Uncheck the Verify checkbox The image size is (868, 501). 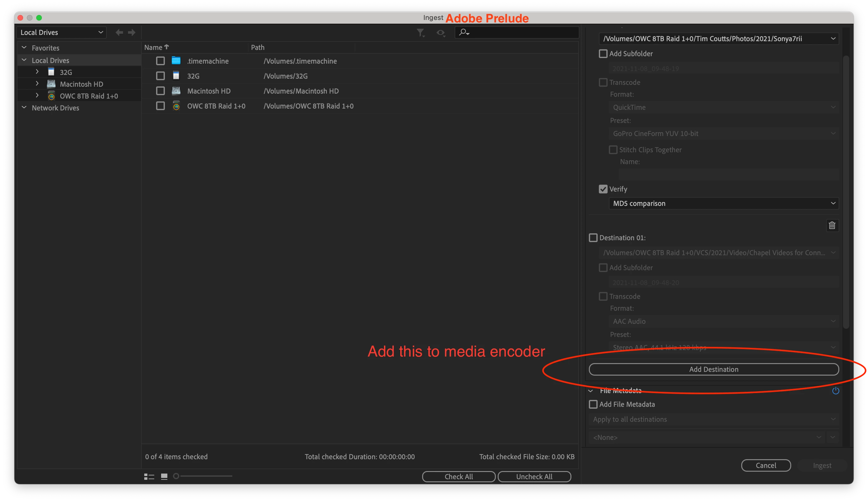point(603,189)
